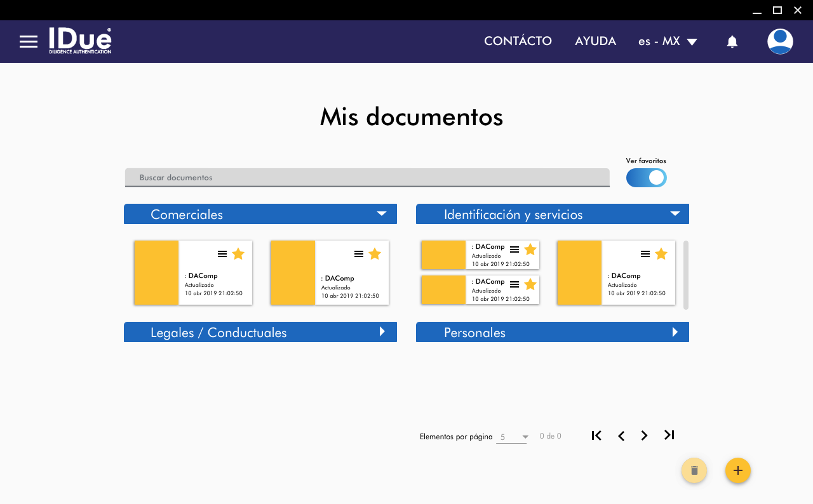This screenshot has width=813, height=504.
Task: Toggle the Ver favoritos switch
Action: [646, 178]
